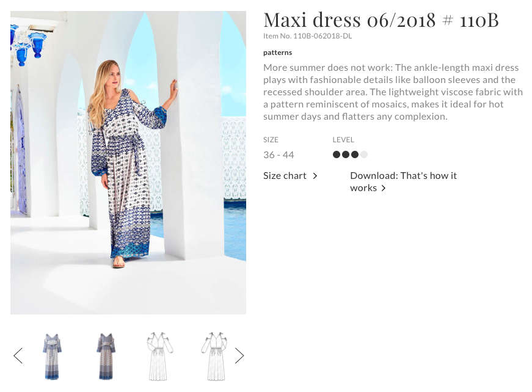Click the "patterns" category label

[x=277, y=53]
